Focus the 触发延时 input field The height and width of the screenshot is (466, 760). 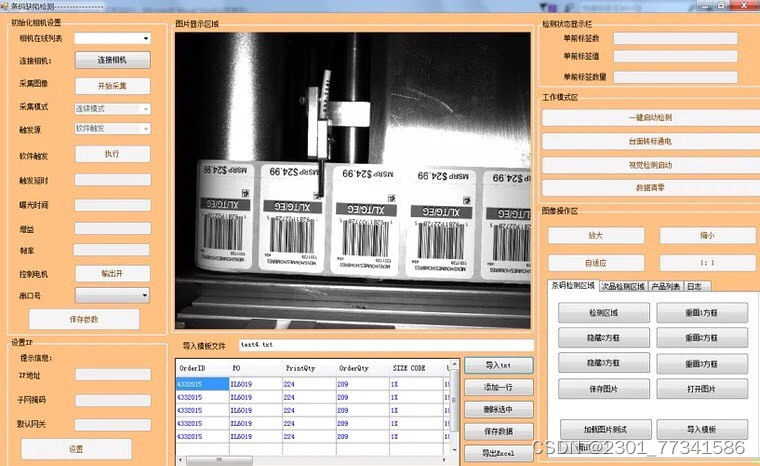tap(112, 180)
